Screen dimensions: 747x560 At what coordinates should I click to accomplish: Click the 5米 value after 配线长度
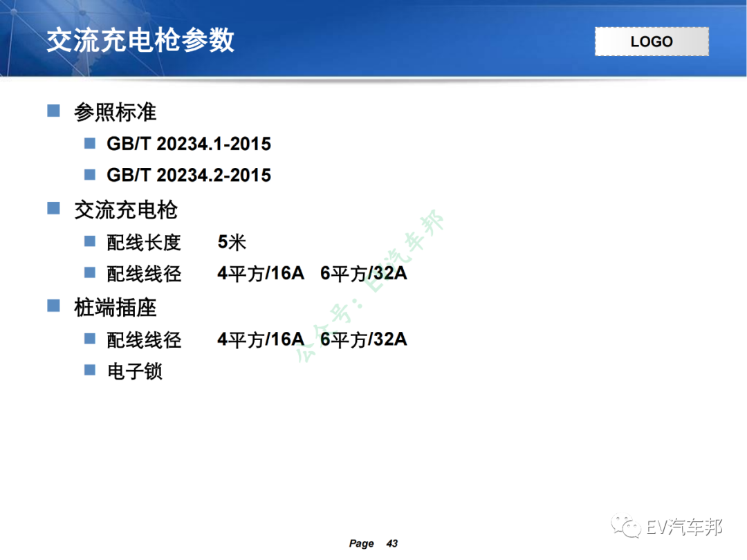(232, 242)
